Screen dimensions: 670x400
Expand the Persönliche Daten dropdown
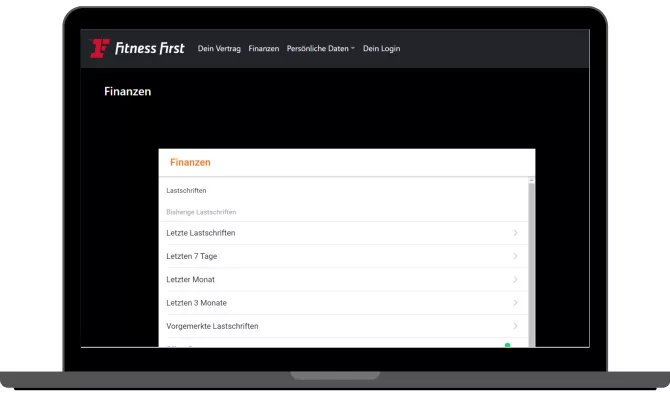point(320,49)
